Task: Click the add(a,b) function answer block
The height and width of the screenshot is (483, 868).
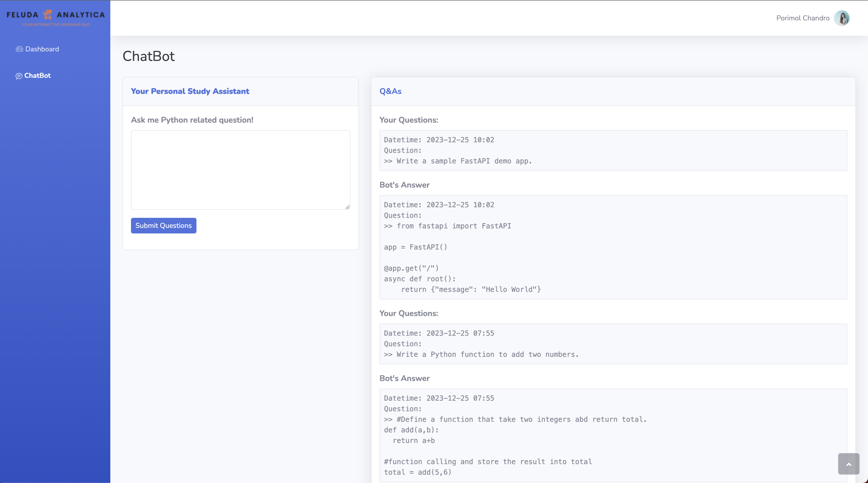Action: 613,435
